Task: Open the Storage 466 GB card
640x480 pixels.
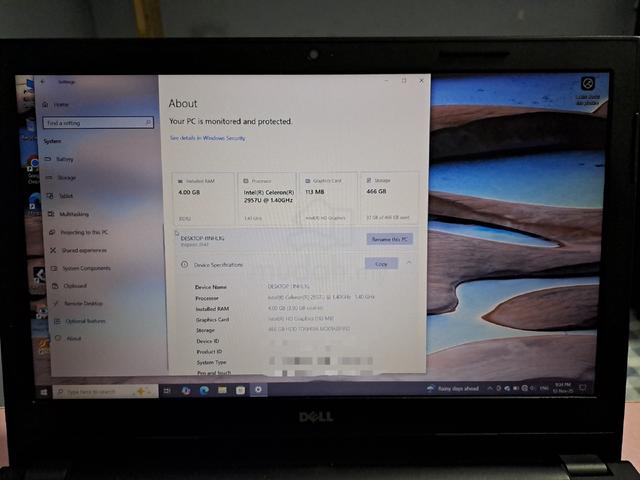Action: (389, 198)
